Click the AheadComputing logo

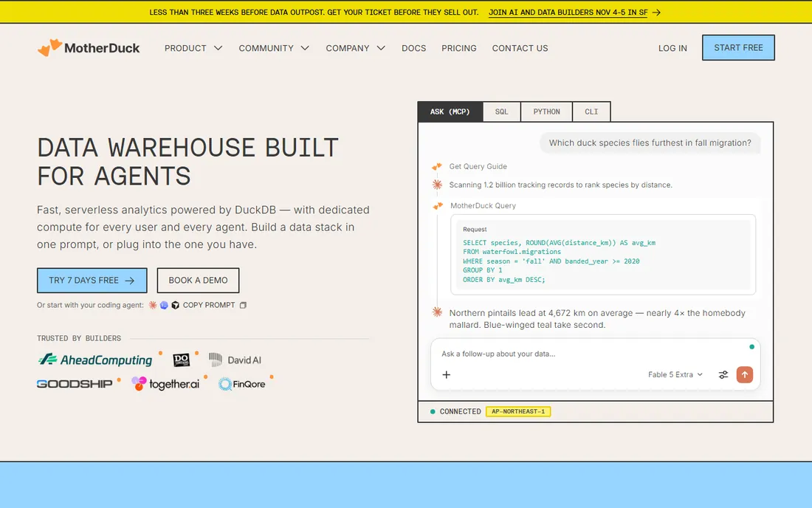click(95, 360)
